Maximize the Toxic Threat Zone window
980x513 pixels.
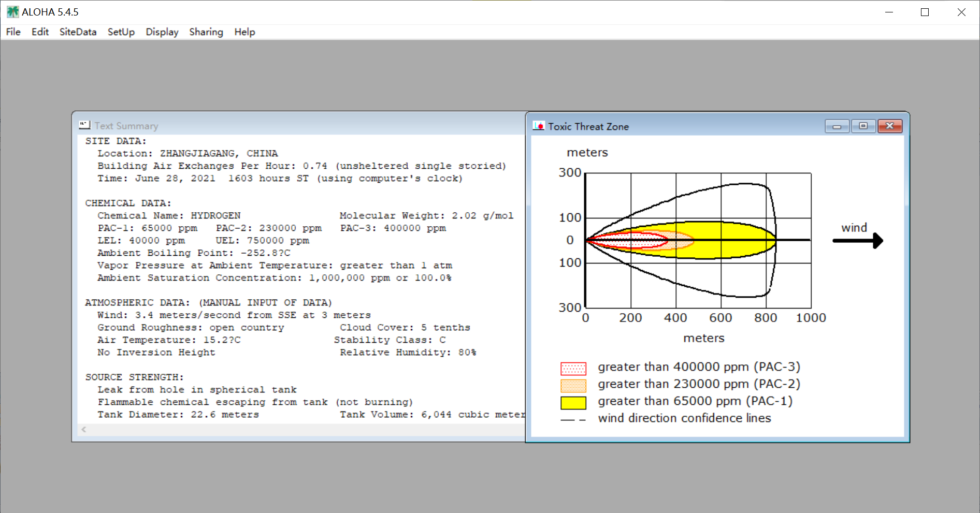pos(863,126)
